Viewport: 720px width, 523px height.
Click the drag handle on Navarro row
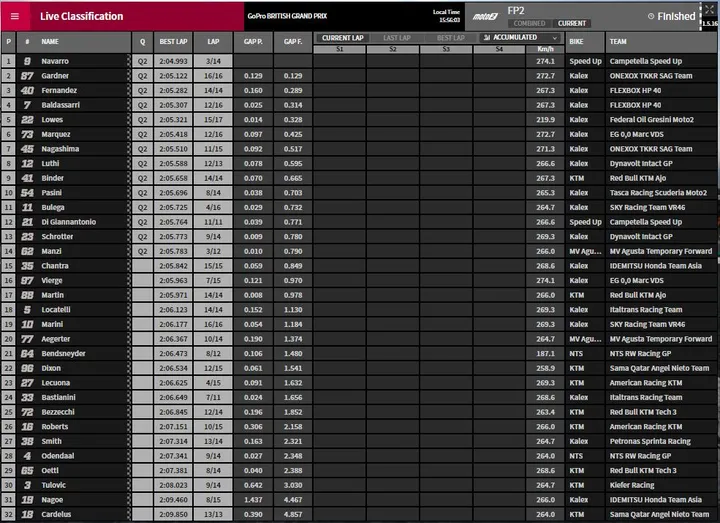(129, 61)
